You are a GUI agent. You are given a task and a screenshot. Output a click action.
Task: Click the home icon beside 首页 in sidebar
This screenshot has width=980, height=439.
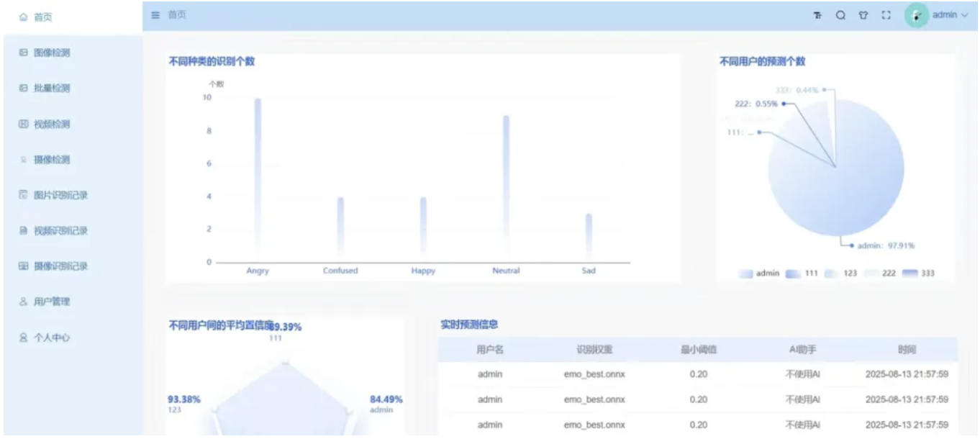click(x=24, y=17)
